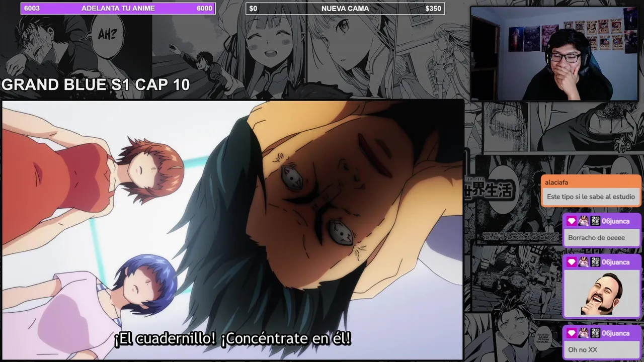
Task: Click the 6000 goal target value
Action: tap(204, 9)
